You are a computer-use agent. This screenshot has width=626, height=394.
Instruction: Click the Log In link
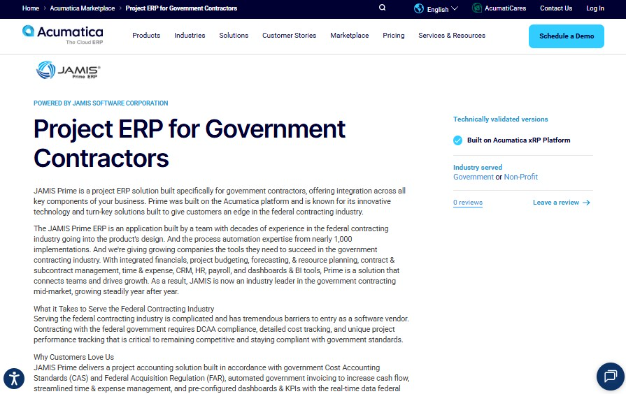coord(595,8)
